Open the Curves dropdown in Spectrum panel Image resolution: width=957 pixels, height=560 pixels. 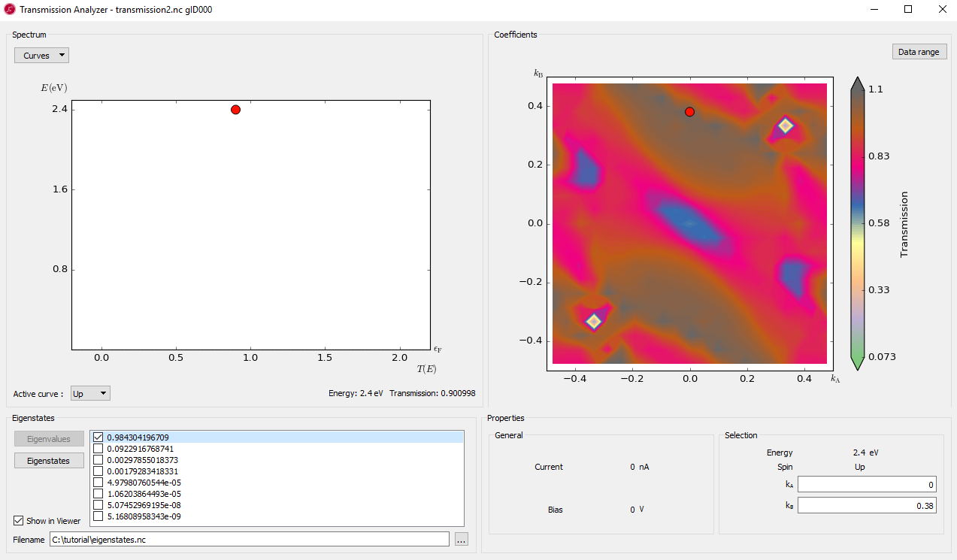(x=41, y=56)
